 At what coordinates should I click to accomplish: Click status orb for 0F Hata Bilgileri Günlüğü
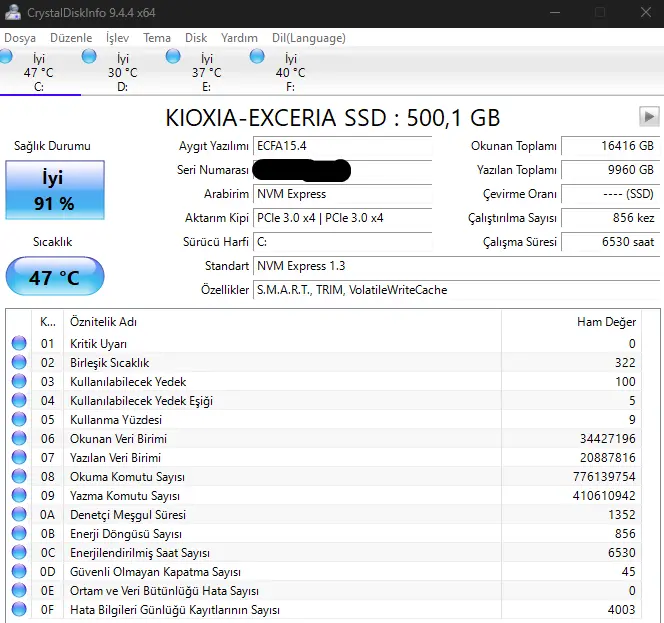tap(19, 609)
